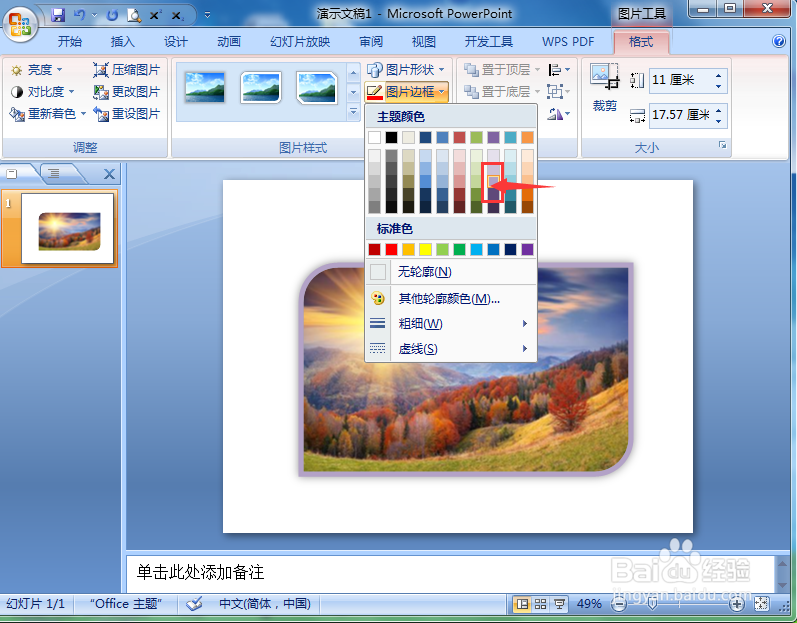Viewport: 797px width, 623px height.
Task: Open the 设计 ribbon tab
Action: tap(176, 42)
